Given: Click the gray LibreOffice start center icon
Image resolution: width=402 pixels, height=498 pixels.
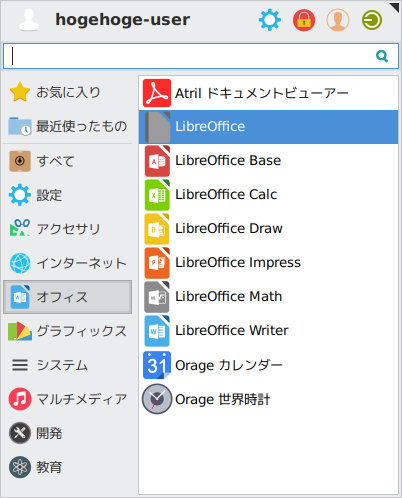Looking at the screenshot, I should point(157,127).
